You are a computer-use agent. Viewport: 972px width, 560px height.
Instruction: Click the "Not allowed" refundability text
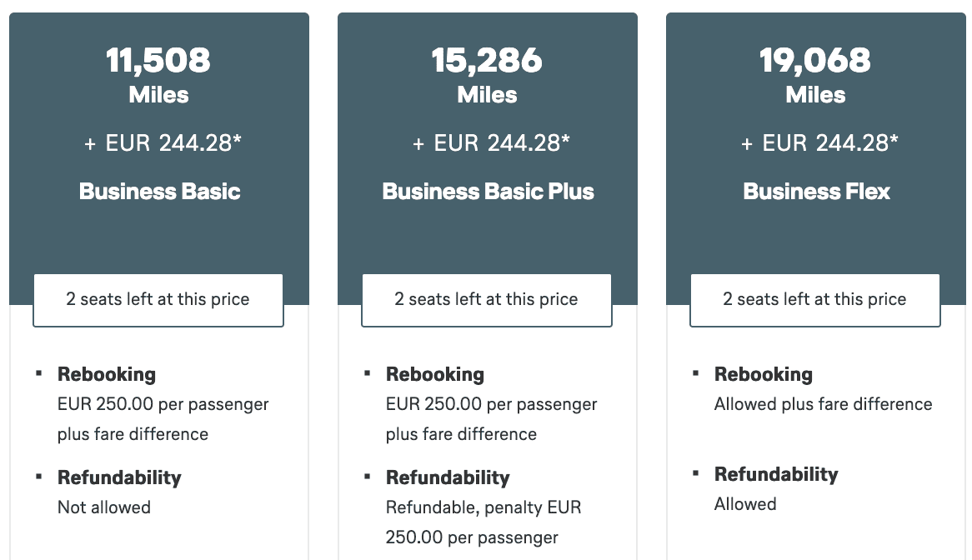pos(104,507)
